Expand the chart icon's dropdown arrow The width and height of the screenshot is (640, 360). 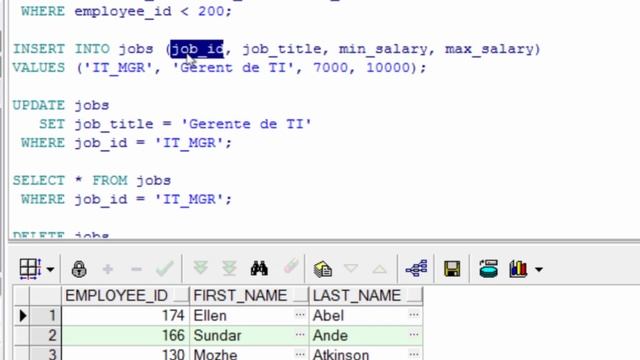[539, 269]
